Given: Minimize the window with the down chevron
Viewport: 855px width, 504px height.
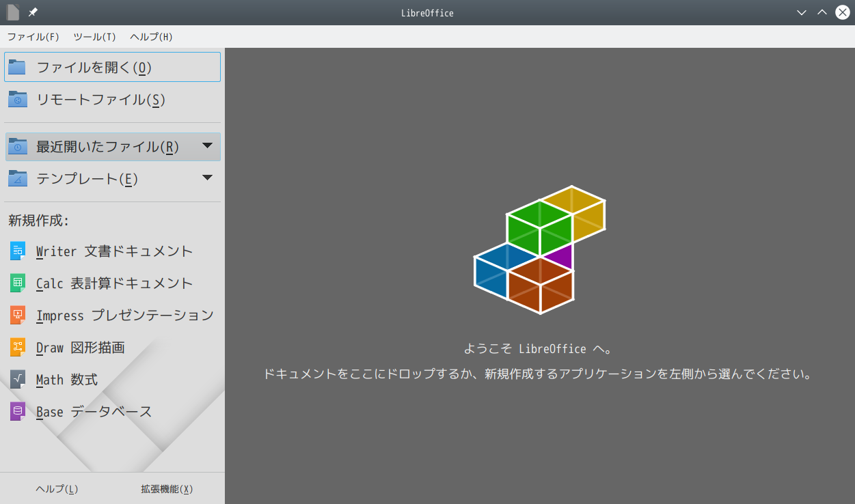Looking at the screenshot, I should point(802,12).
